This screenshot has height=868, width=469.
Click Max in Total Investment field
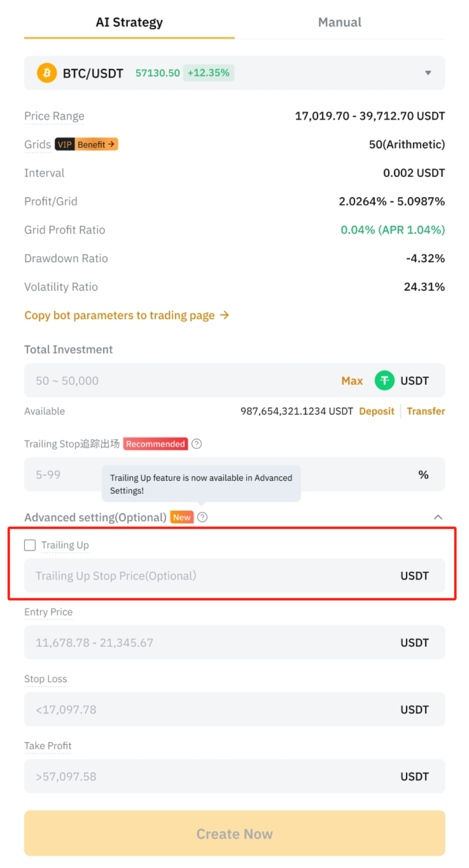(352, 381)
